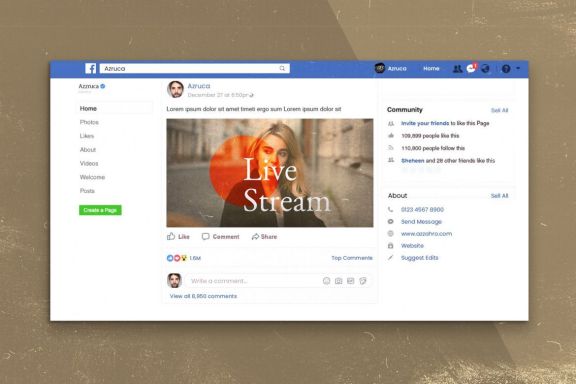Click See All in About section
Viewport: 576px width, 384px height.
500,196
